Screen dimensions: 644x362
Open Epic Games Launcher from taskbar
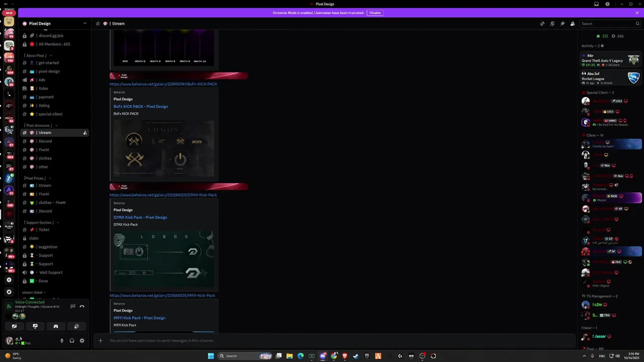367,356
